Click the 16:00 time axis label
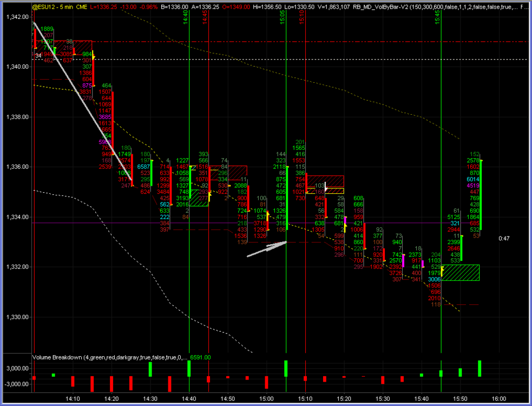This screenshot has width=532, height=406. [499, 399]
